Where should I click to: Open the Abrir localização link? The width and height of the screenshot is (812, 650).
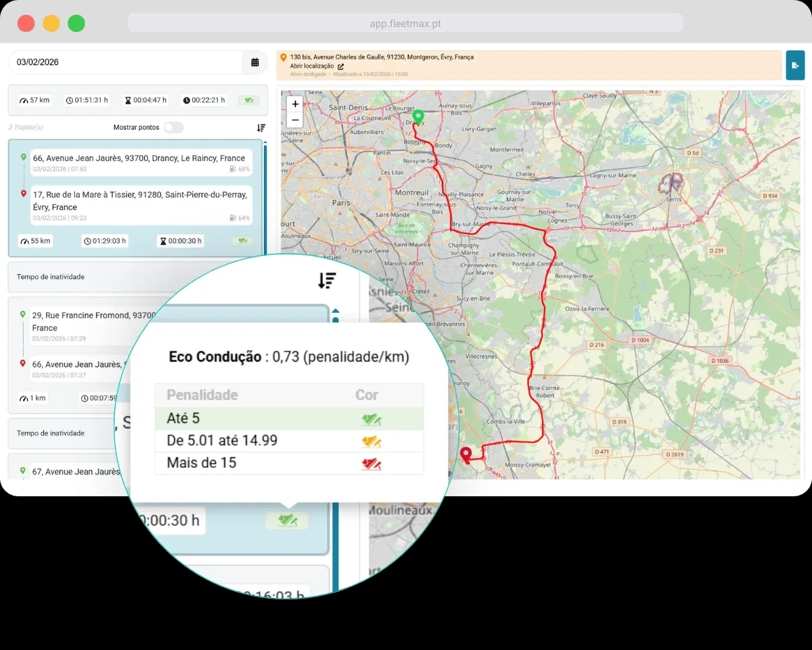312,66
